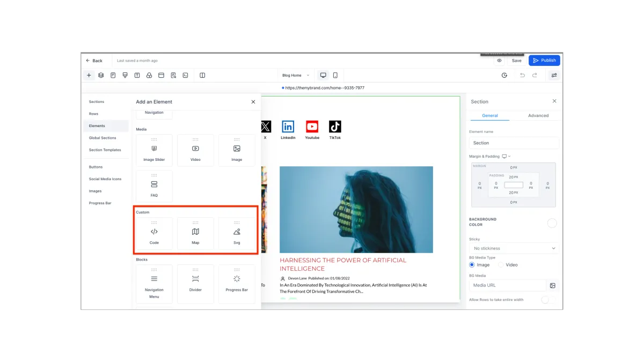Image resolution: width=644 pixels, height=362 pixels.
Task: Open version history clock icon
Action: (504, 76)
